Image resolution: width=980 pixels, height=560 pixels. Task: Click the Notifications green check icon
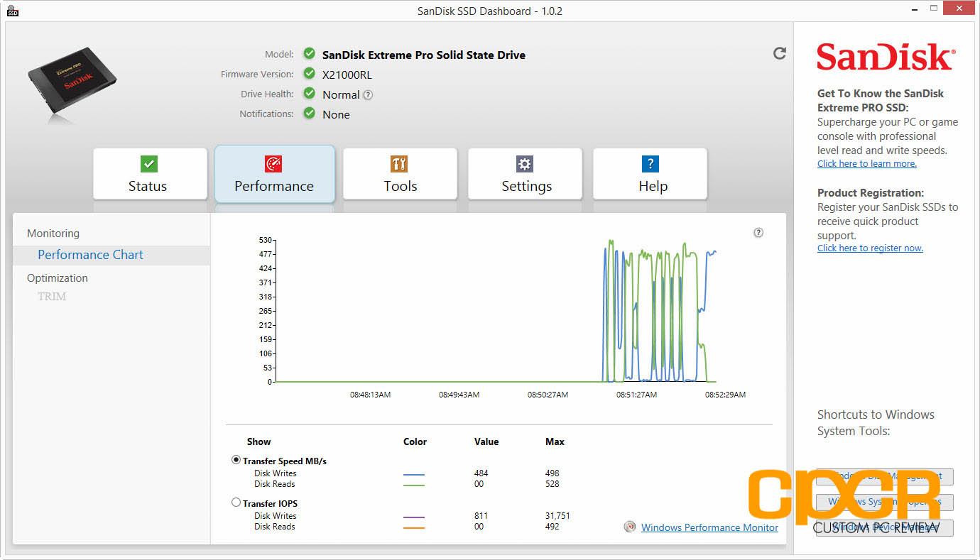pyautogui.click(x=309, y=113)
